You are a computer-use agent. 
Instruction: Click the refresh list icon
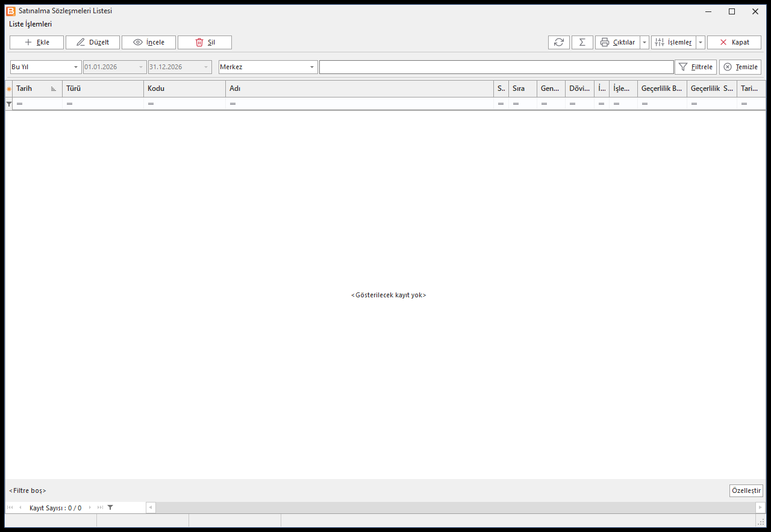coord(559,42)
